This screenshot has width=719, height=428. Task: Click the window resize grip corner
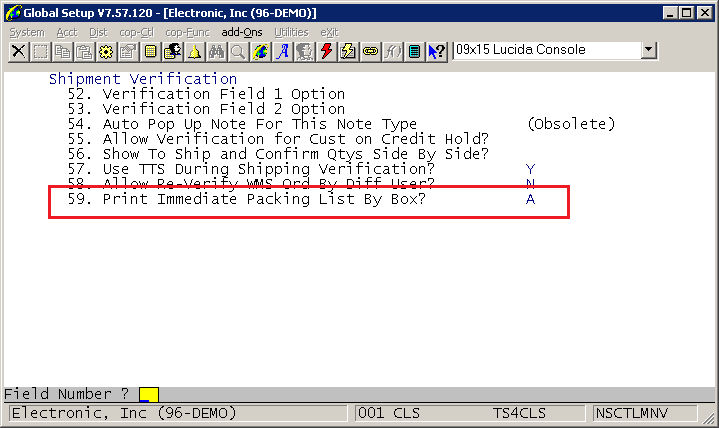(x=709, y=417)
